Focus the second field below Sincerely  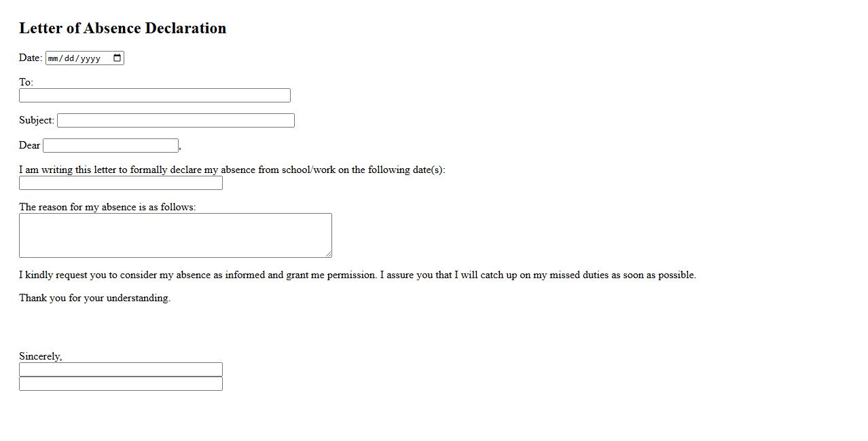[120, 384]
